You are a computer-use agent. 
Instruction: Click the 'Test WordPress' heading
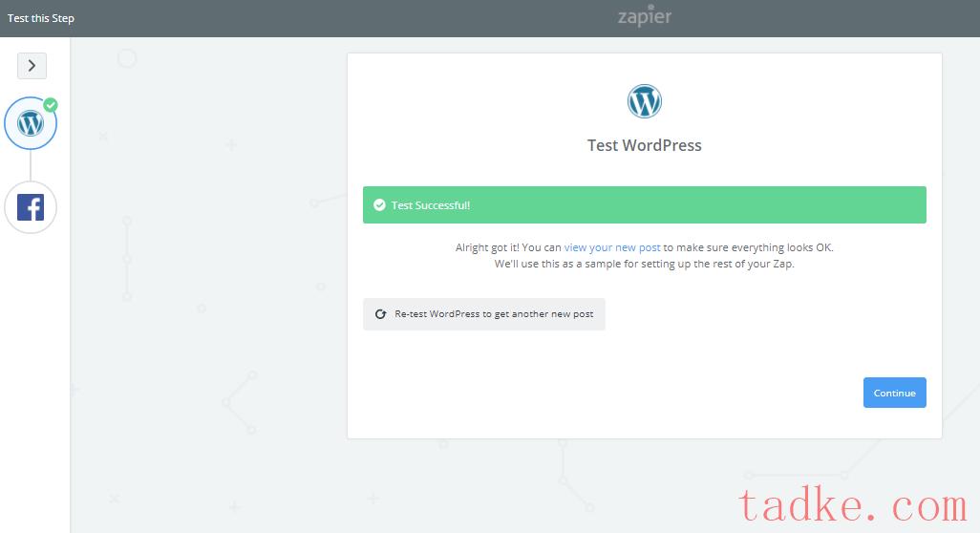pyautogui.click(x=645, y=145)
